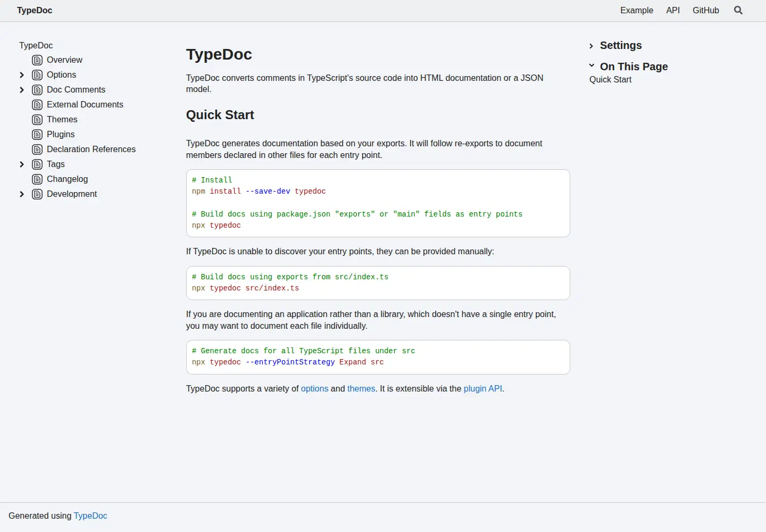Click the External Documents page icon
This screenshot has height=532, width=766.
point(37,105)
